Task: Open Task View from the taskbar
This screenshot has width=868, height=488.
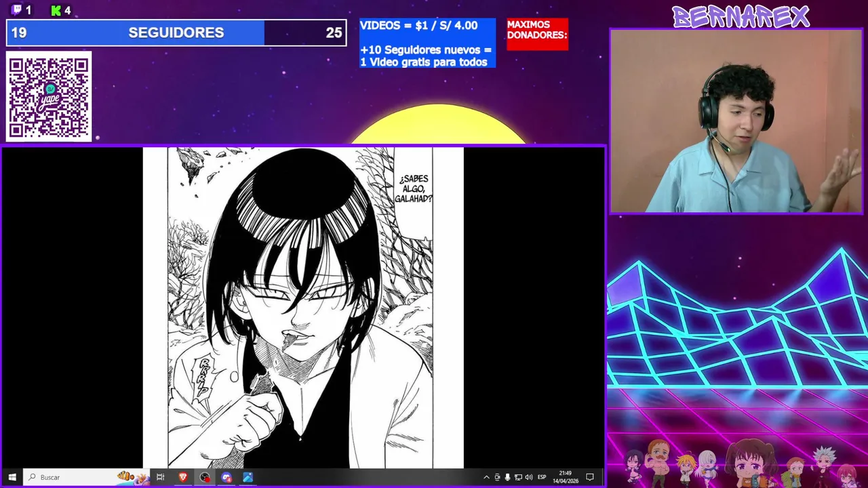Action: [x=161, y=477]
